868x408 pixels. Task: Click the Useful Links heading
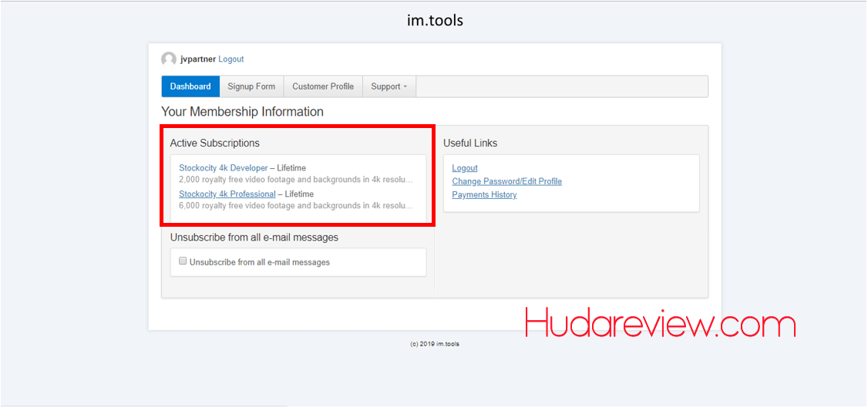coord(470,143)
